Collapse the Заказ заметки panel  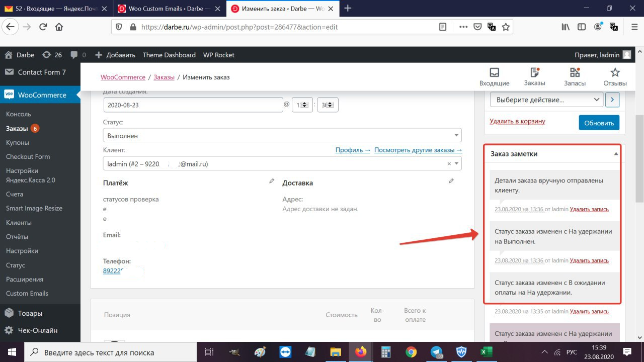(616, 154)
